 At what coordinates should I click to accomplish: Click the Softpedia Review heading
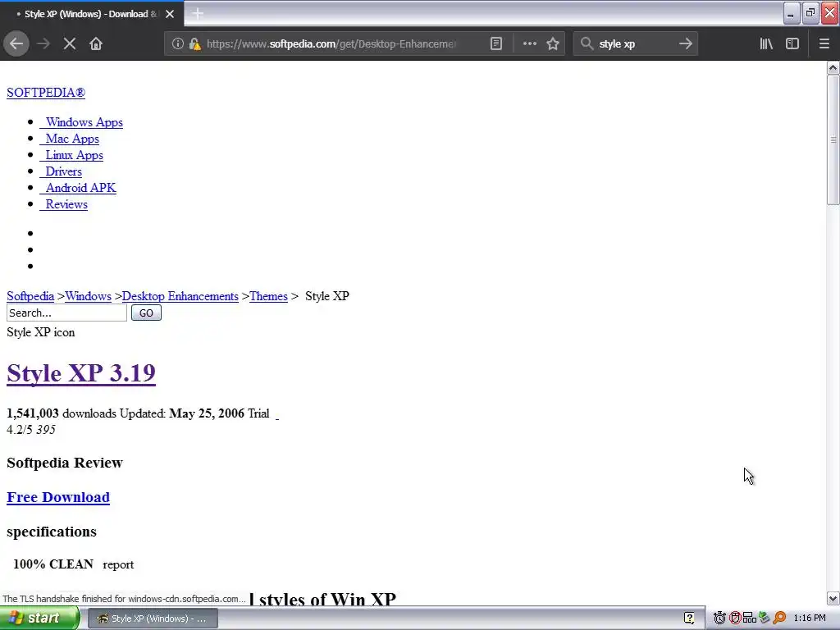coord(65,463)
